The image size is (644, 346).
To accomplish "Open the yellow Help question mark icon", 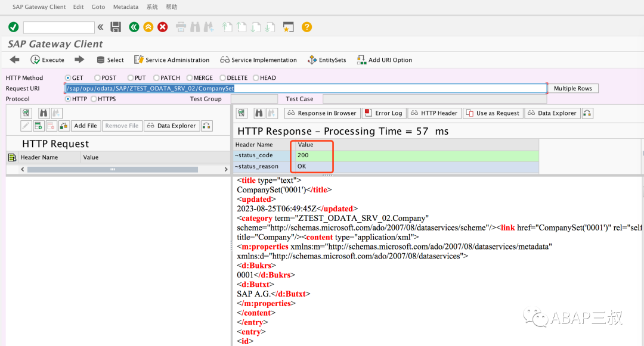I will tap(306, 27).
